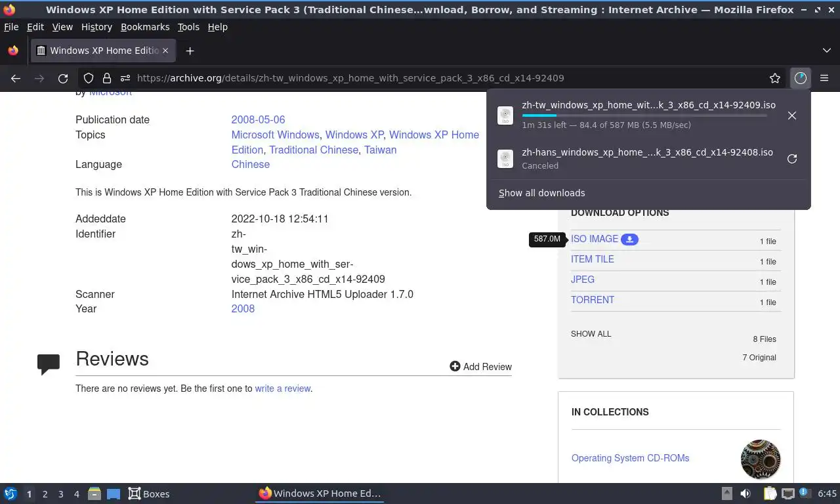Image resolution: width=840 pixels, height=504 pixels.
Task: Click the TORRENT download option
Action: click(593, 300)
